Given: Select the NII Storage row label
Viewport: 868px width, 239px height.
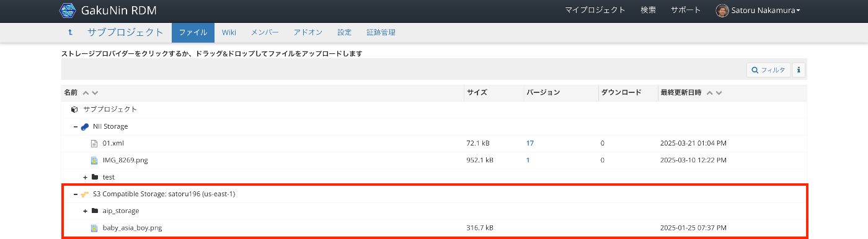Looking at the screenshot, I should point(110,126).
